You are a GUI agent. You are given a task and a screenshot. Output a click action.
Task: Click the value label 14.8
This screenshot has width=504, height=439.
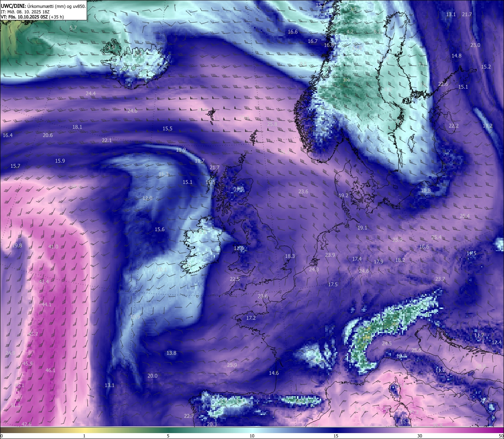pyautogui.click(x=456, y=56)
